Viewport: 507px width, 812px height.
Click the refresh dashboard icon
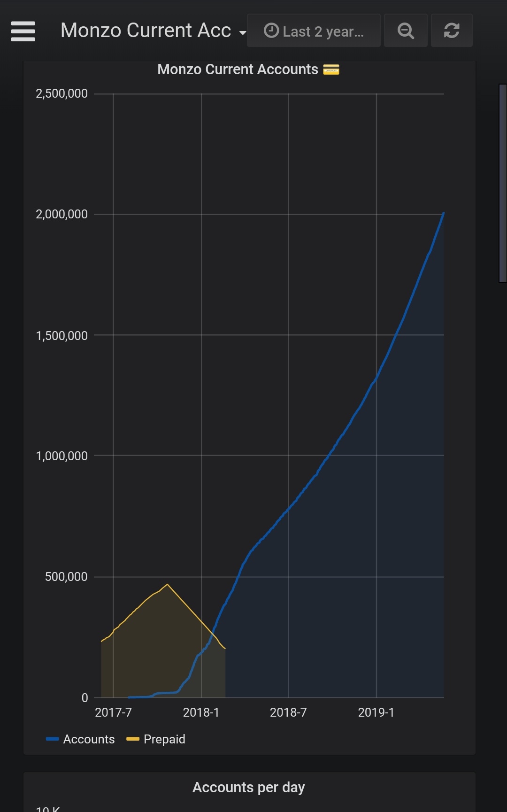click(452, 31)
